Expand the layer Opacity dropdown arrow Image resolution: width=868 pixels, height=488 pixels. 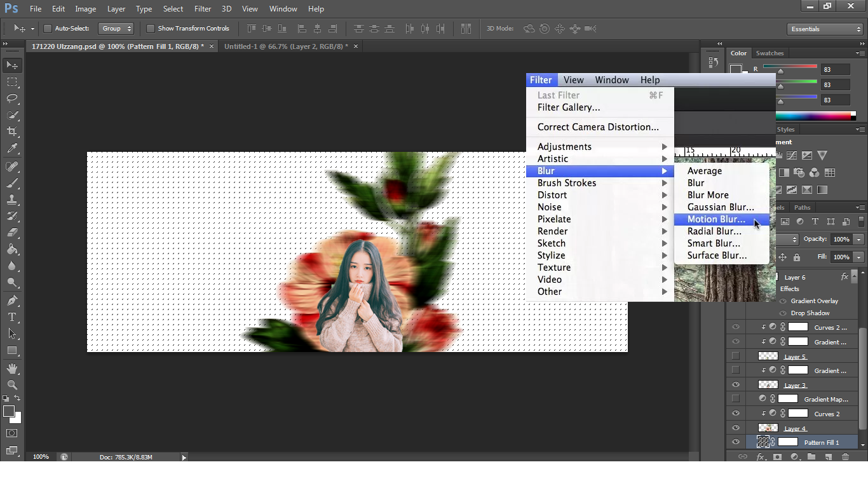click(859, 240)
